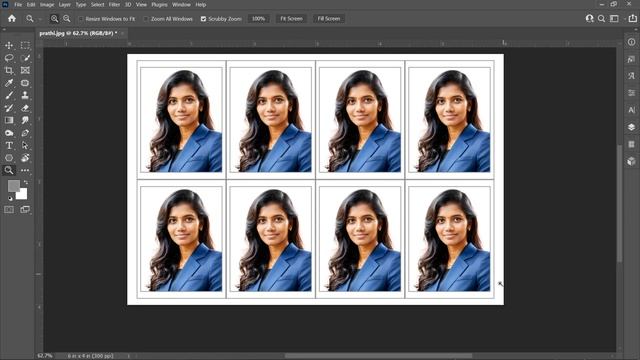
Task: Open the Edit Toolbar three-dots menu
Action: click(25, 170)
